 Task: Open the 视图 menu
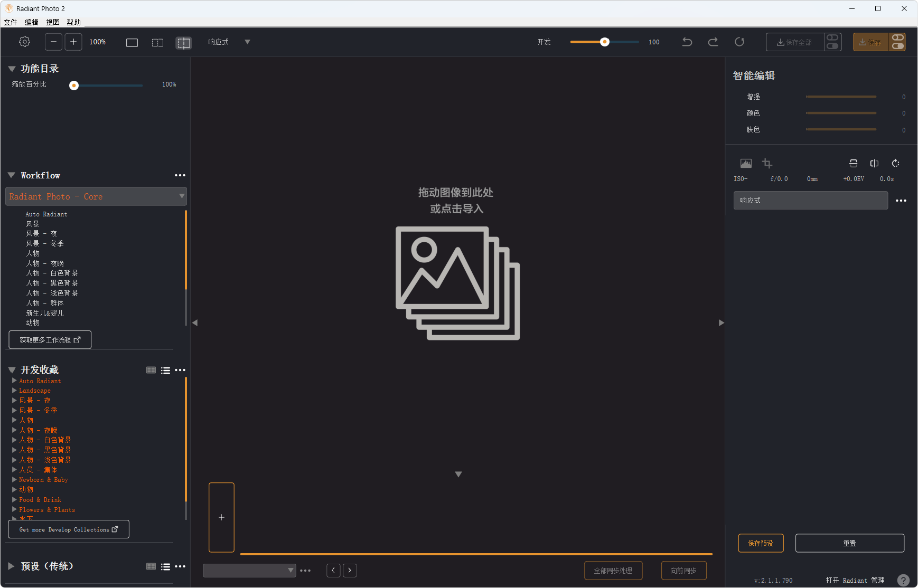coord(52,22)
